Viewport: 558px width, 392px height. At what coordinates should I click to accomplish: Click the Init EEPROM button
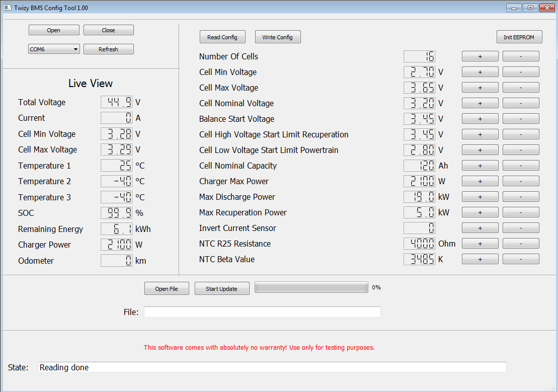pyautogui.click(x=519, y=37)
